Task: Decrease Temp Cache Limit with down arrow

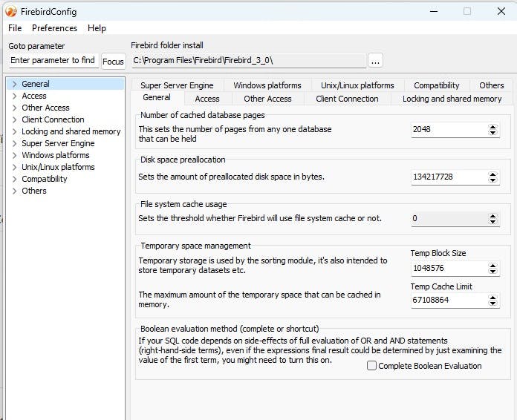Action: pos(492,303)
